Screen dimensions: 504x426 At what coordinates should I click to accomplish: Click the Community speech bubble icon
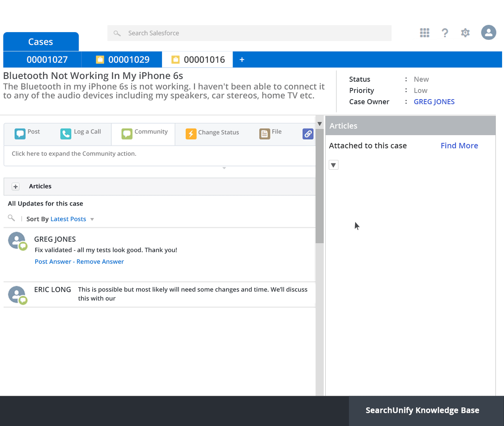point(127,134)
